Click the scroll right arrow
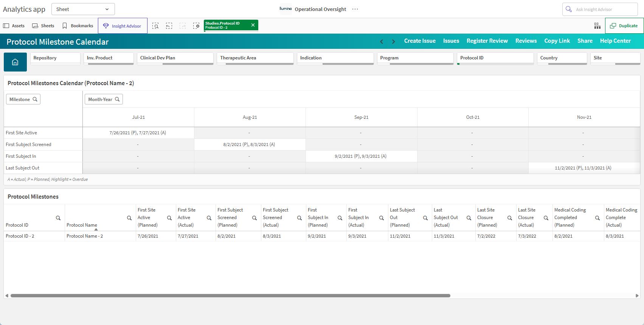This screenshot has height=325, width=644. pos(637,296)
